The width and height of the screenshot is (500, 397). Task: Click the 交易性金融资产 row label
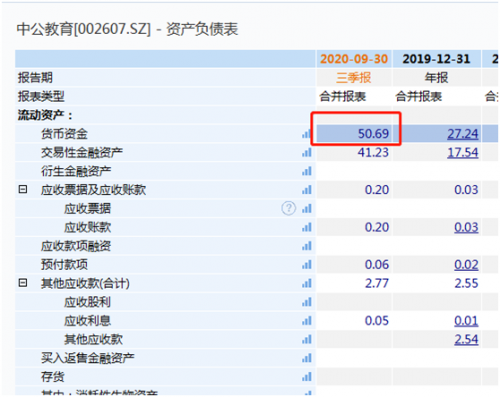tap(82, 153)
